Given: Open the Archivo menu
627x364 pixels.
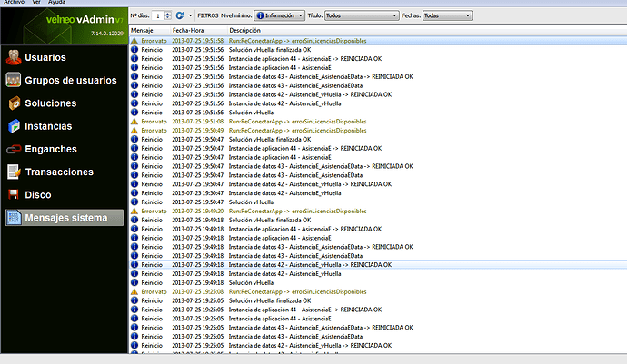Looking at the screenshot, I should [x=14, y=3].
